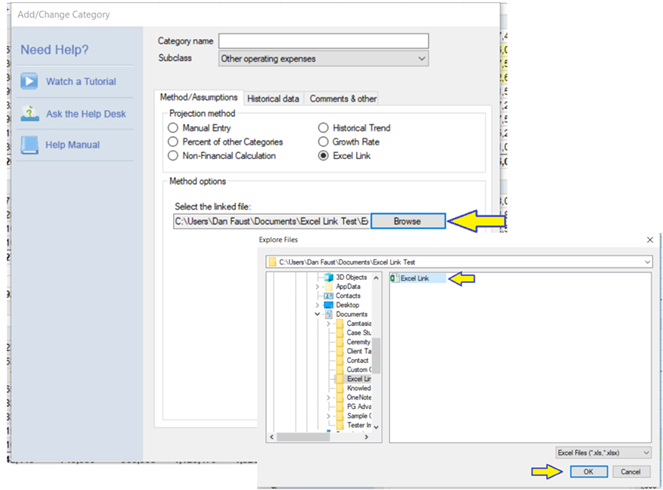This screenshot has width=663, height=490.
Task: Select the Contacts folder in tree
Action: (347, 295)
